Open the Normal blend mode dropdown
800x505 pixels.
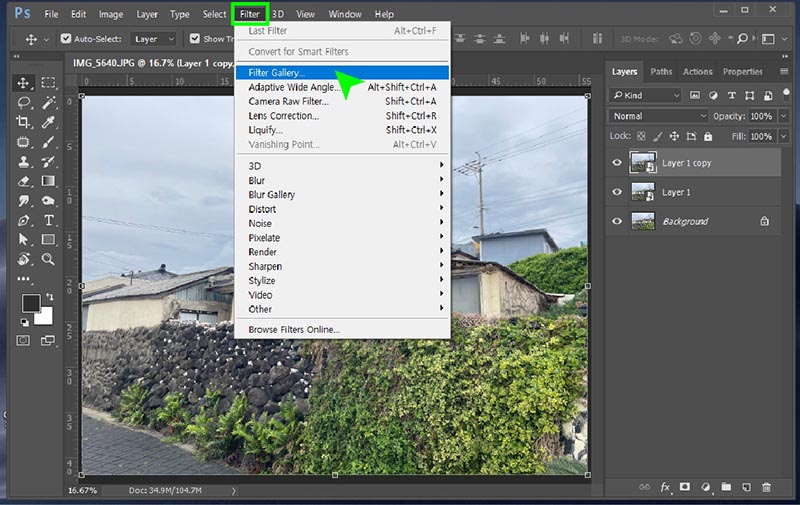pyautogui.click(x=658, y=116)
